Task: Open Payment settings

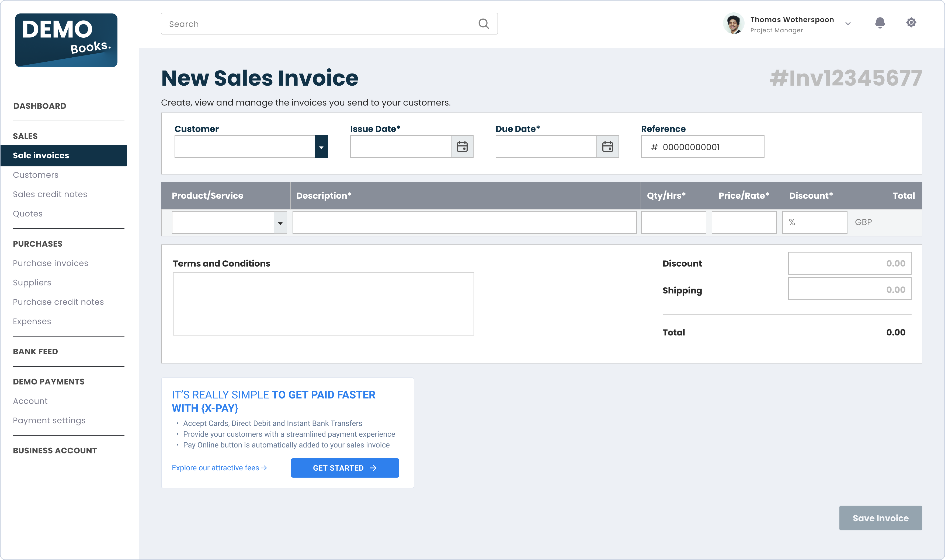Action: (x=49, y=420)
